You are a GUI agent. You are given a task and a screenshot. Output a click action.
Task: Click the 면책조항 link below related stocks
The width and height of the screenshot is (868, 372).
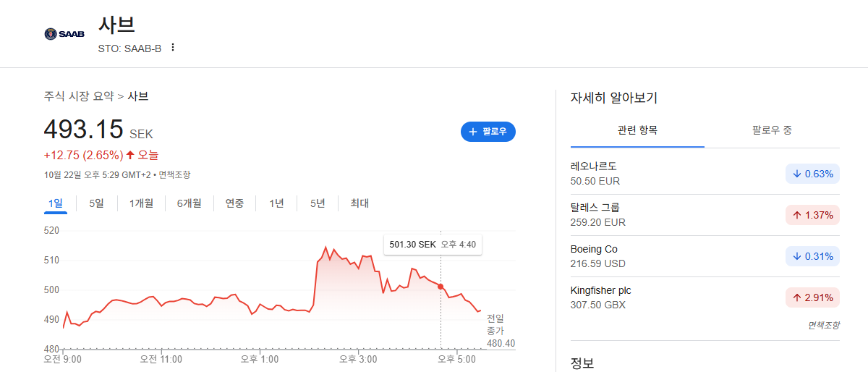[x=824, y=325]
